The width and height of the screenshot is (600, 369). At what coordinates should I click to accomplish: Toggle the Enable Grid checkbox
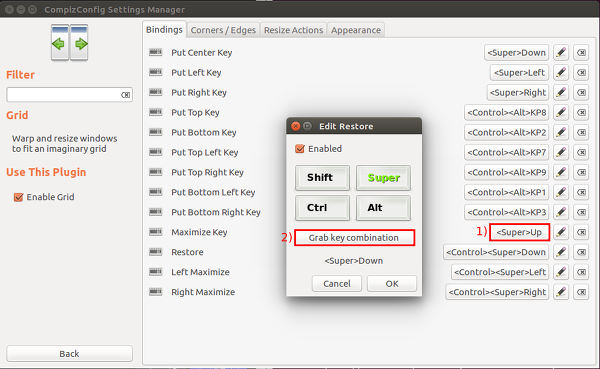(x=18, y=197)
